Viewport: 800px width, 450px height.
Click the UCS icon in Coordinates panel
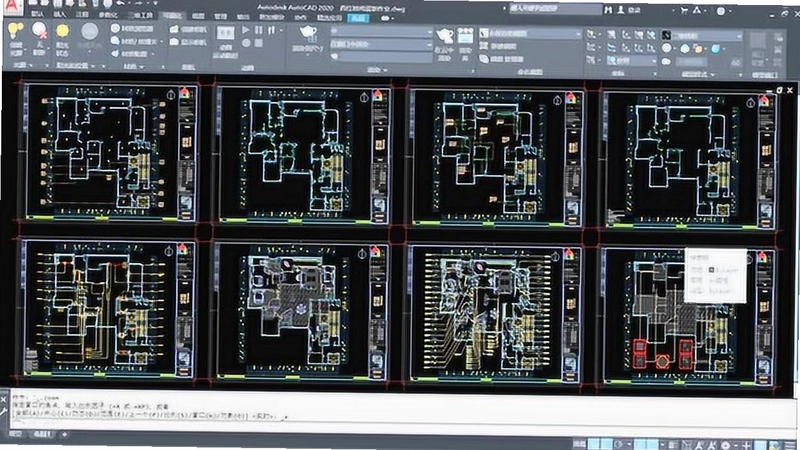click(x=591, y=35)
